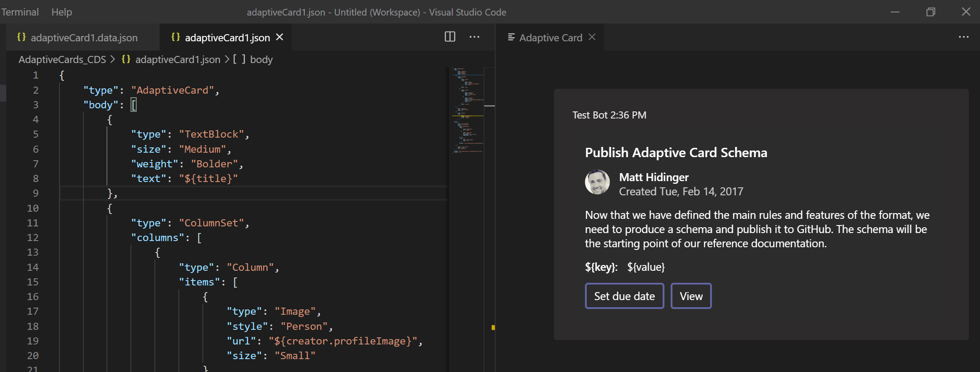Switch to adaptiveCard1.data.json tab
Screen dimensions: 980x372
point(83,37)
